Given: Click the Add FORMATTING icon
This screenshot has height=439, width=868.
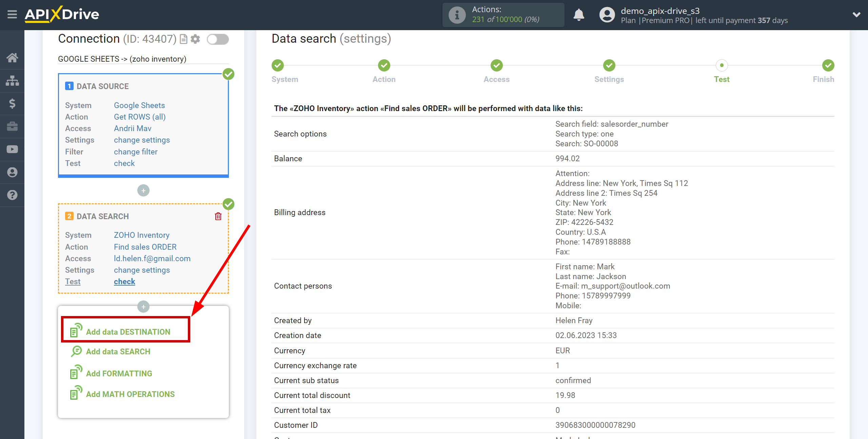Looking at the screenshot, I should [x=76, y=372].
